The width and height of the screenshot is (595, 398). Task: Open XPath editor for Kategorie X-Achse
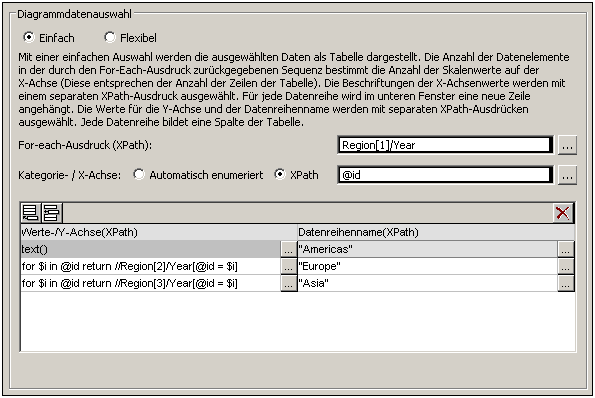pos(567,175)
